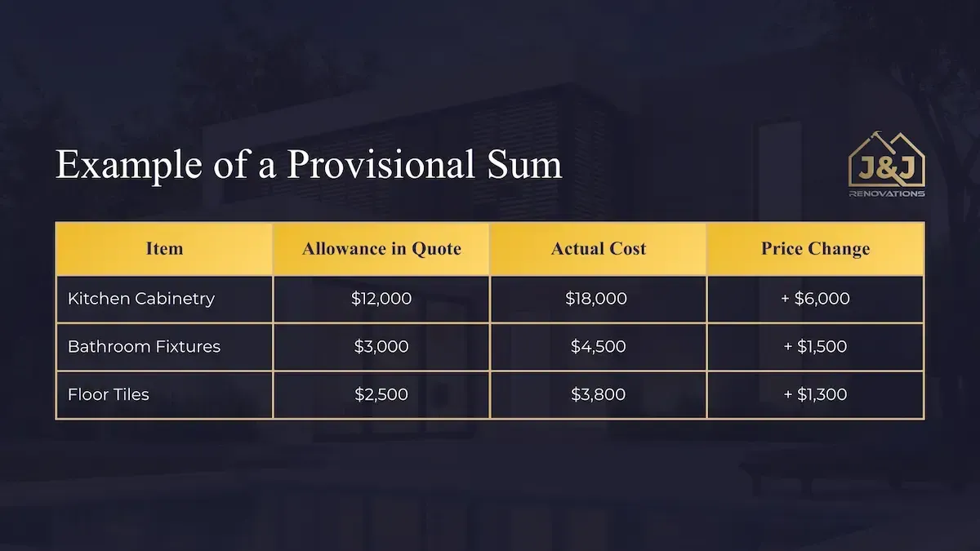Viewport: 980px width, 551px height.
Task: Click the $2,500 allowance cell
Action: click(381, 394)
